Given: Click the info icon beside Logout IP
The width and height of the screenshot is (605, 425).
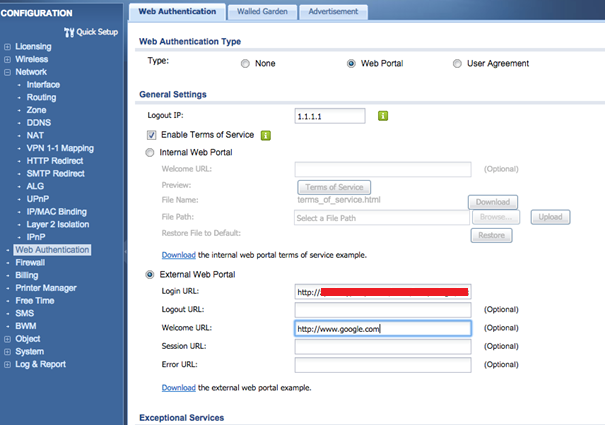Looking at the screenshot, I should click(x=383, y=116).
